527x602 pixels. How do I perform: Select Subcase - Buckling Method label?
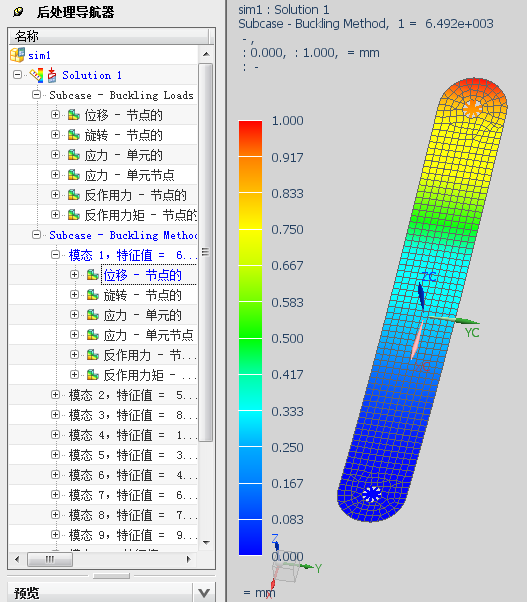123,235
